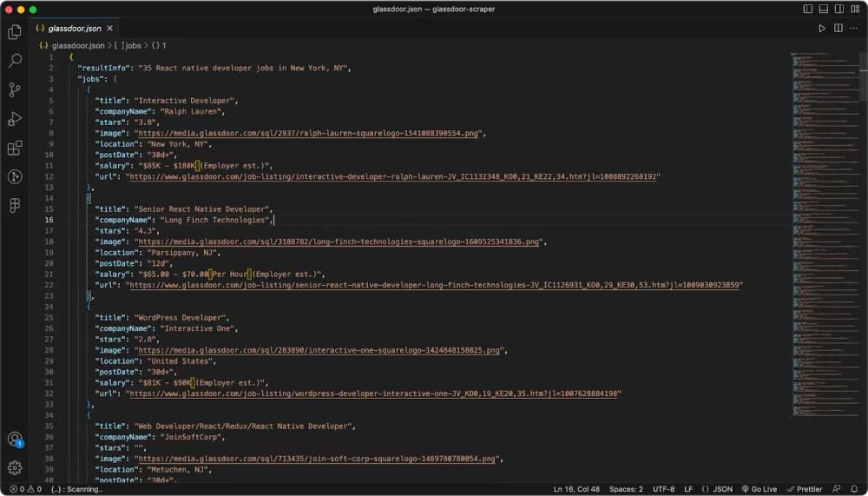Start server with Go Live

[x=759, y=489]
